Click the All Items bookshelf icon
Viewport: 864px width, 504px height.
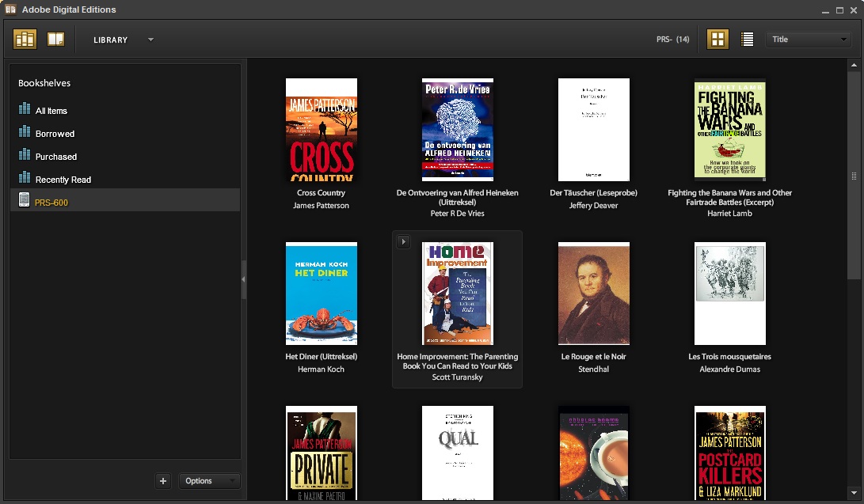pyautogui.click(x=25, y=108)
